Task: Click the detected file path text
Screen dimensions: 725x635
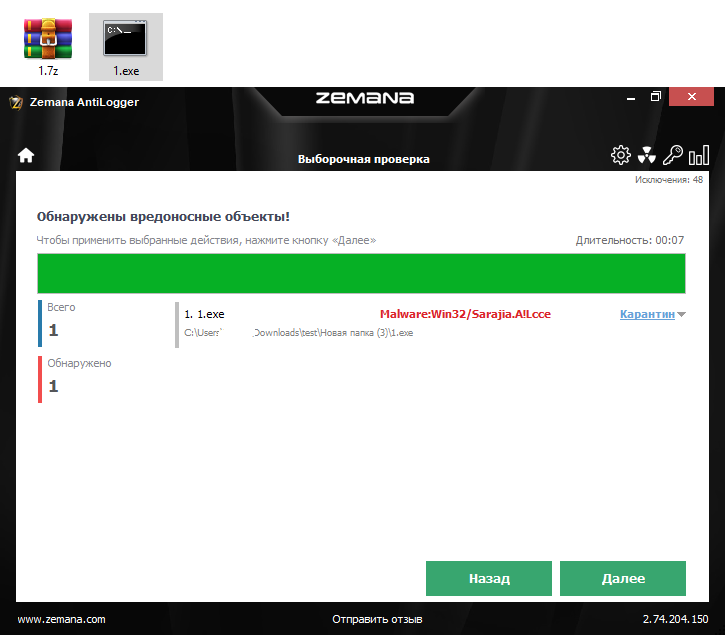Action: [299, 333]
